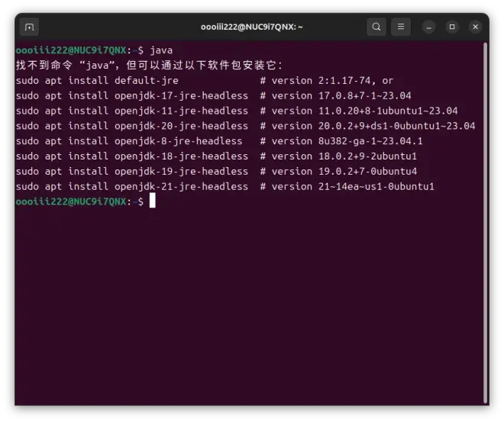Click the window title oooiii222@NUC9i7QNX
This screenshot has width=504, height=422.
(x=252, y=27)
